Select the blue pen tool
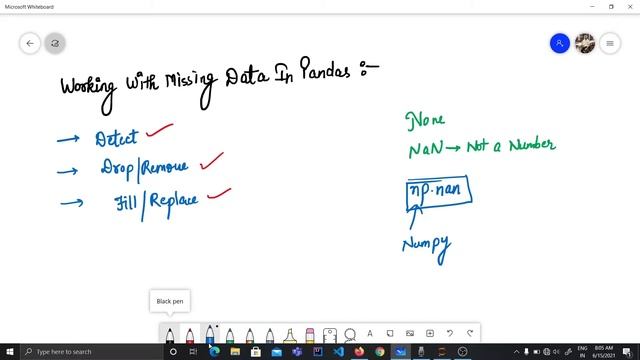 tap(210, 333)
